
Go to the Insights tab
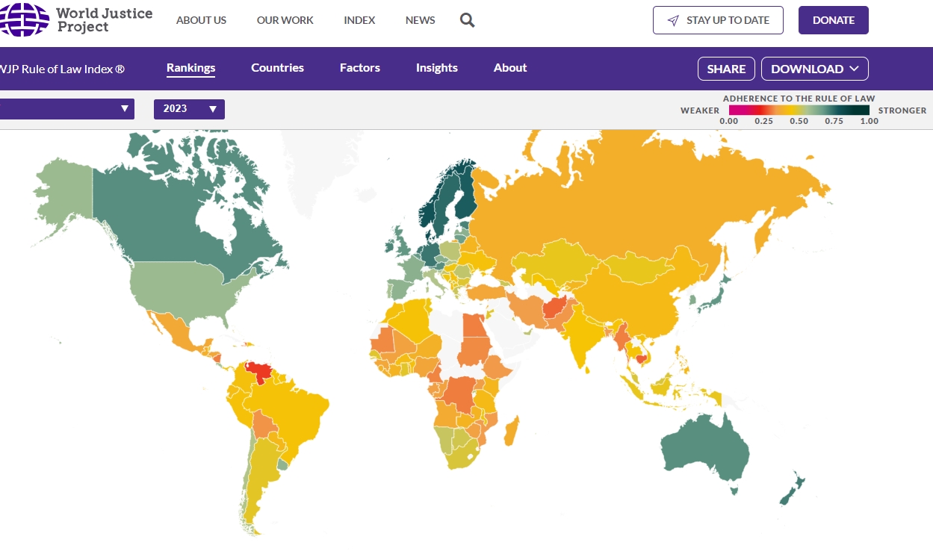[x=437, y=68]
